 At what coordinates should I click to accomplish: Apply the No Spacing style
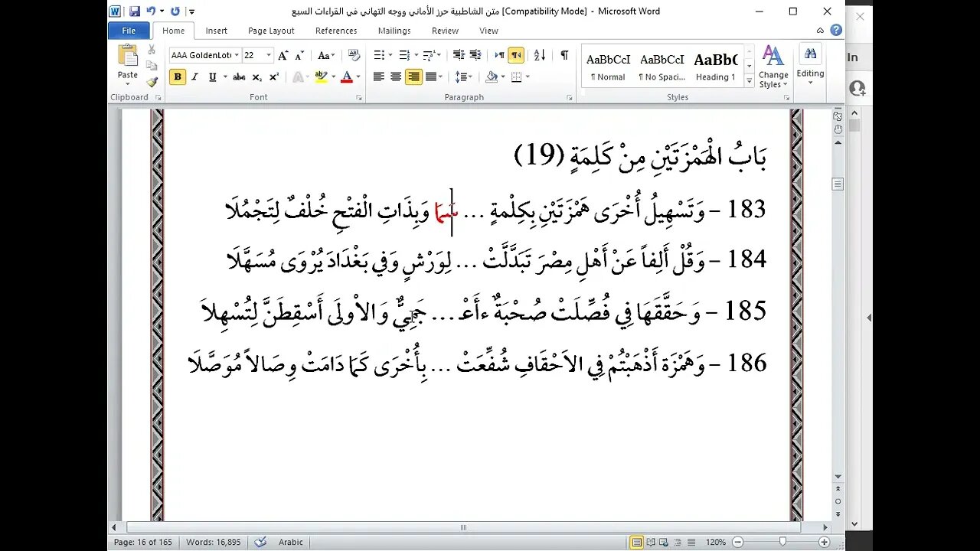point(662,66)
